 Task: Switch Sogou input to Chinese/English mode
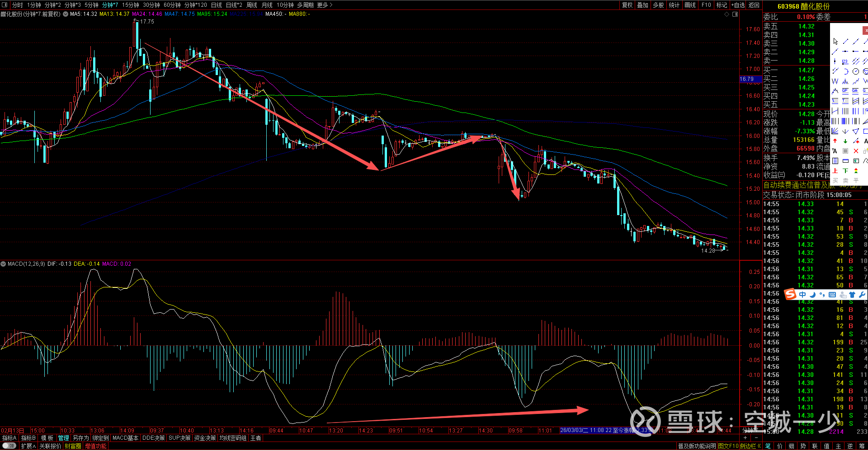pos(802,295)
